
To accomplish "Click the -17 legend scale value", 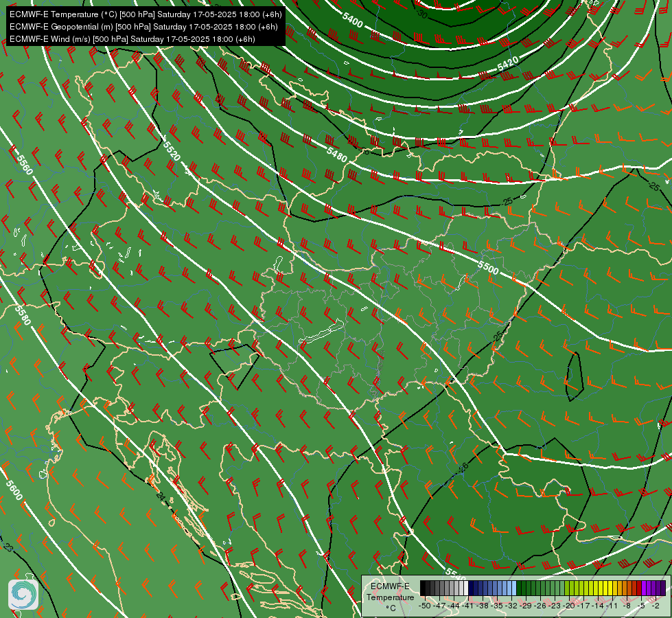I will (x=583, y=606).
